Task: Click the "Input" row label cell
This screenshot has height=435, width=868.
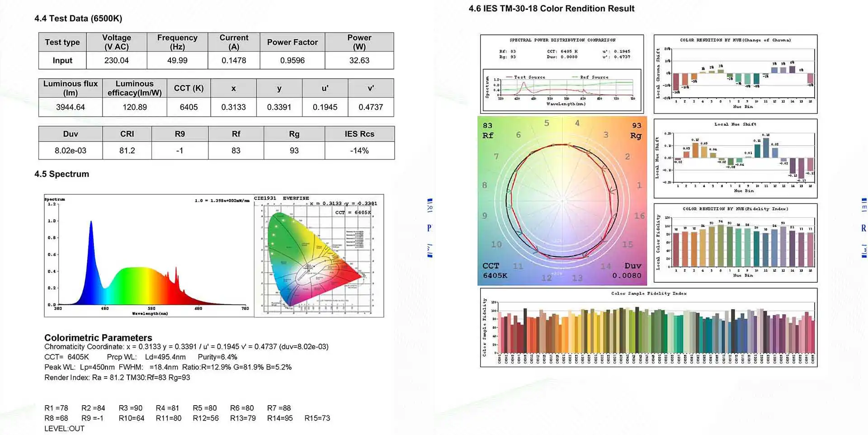Action: [62, 60]
